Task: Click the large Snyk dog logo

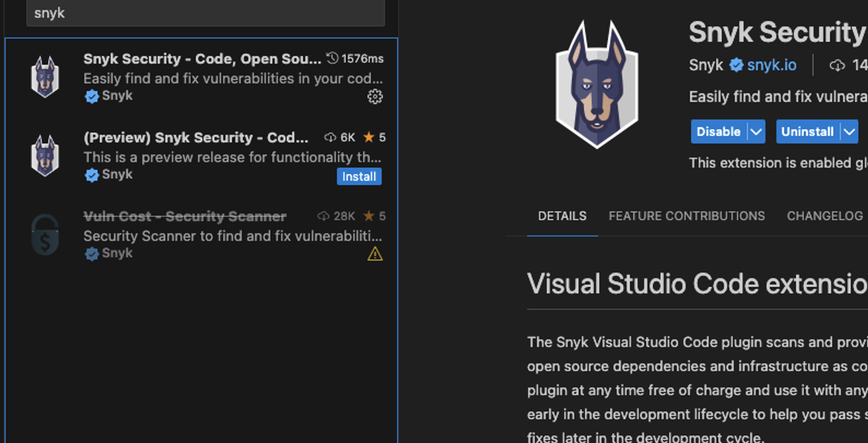Action: tap(597, 84)
